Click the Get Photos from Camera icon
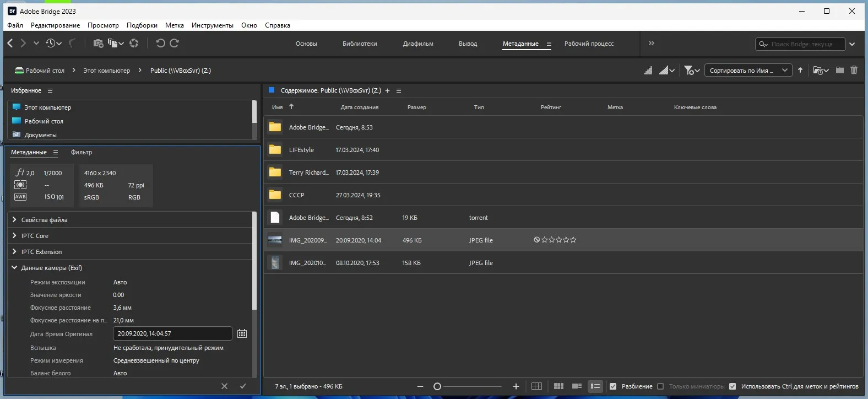Image resolution: width=868 pixels, height=399 pixels. click(98, 43)
